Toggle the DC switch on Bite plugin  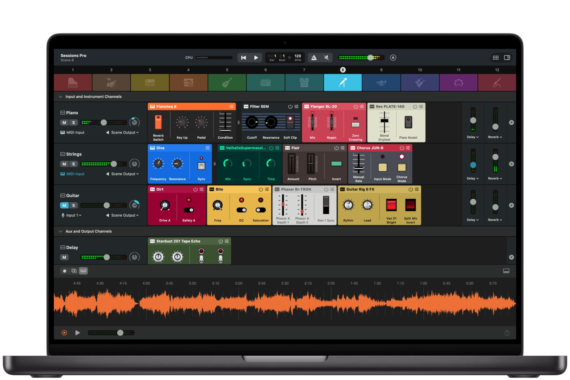241,210
